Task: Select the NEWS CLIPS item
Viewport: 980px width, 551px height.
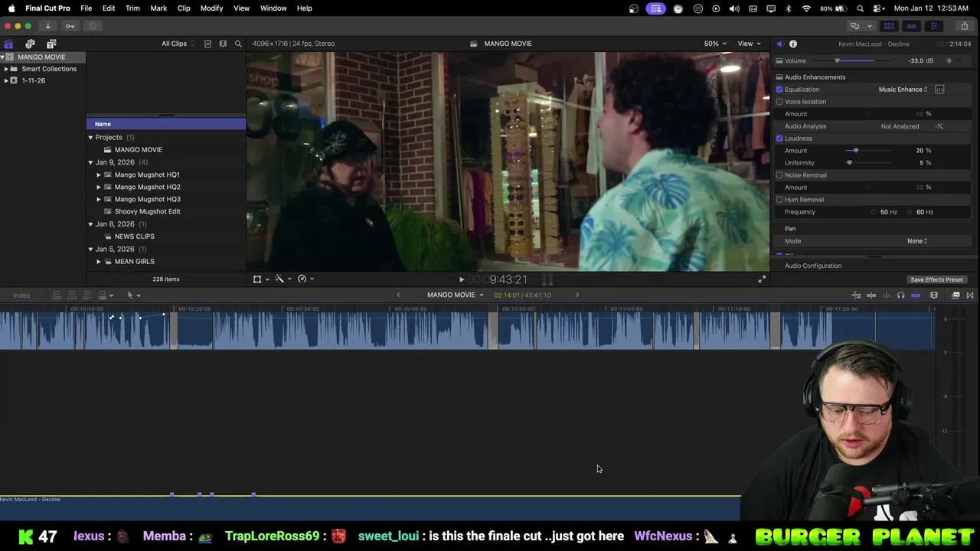Action: (x=134, y=236)
